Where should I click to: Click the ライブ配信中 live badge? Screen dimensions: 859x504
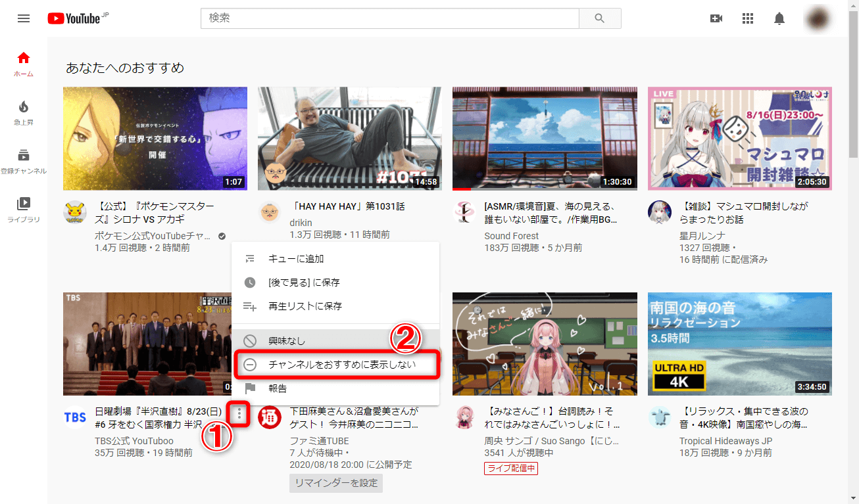coord(511,469)
